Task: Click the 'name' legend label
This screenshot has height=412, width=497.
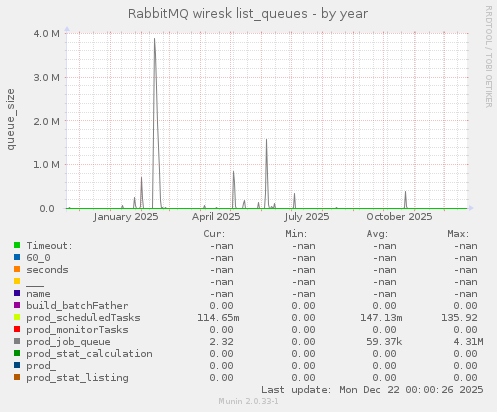Action: pyautogui.click(x=38, y=294)
